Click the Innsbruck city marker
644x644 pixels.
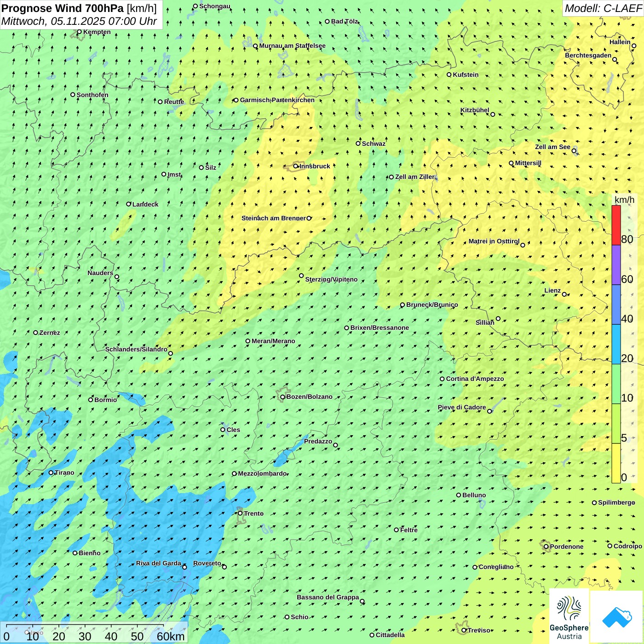click(x=296, y=167)
